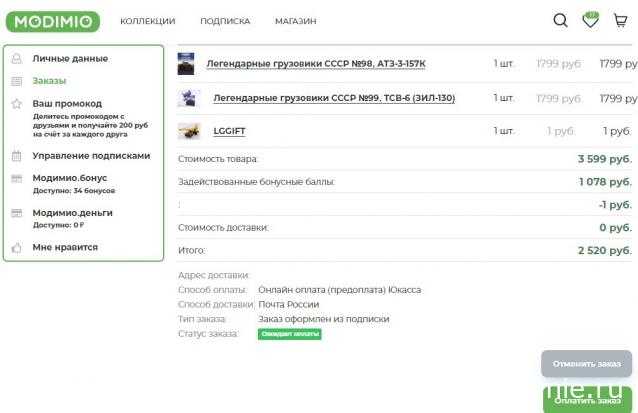Viewport: 638px width, 413px height.
Task: Click the thumbs-up icon beside Мне нравится
Action: click(16, 247)
